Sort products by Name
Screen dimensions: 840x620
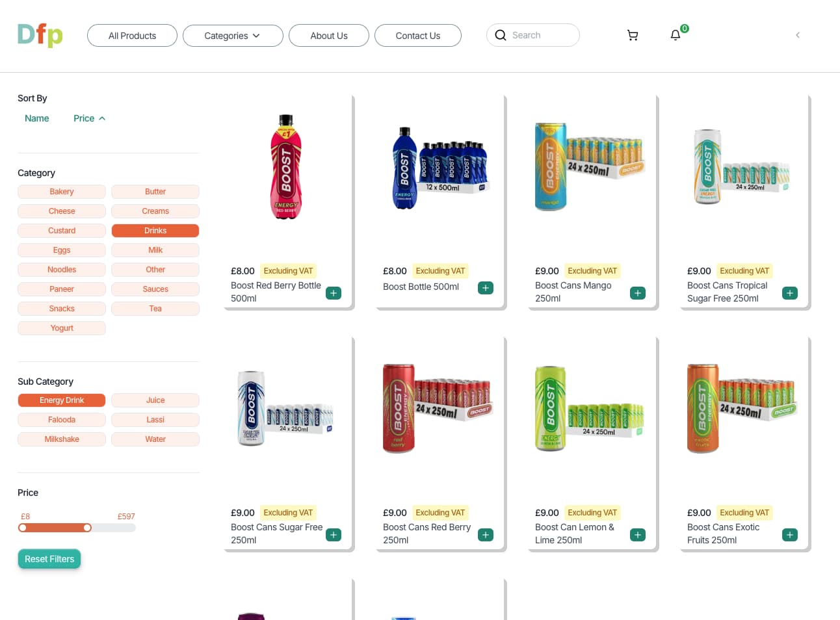[x=37, y=118]
